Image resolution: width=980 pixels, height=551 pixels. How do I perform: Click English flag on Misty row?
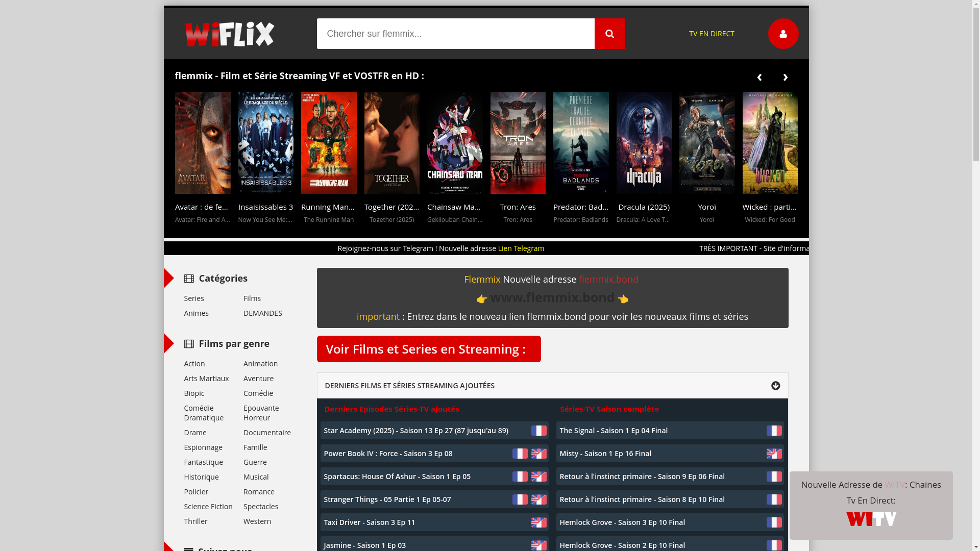(x=774, y=454)
